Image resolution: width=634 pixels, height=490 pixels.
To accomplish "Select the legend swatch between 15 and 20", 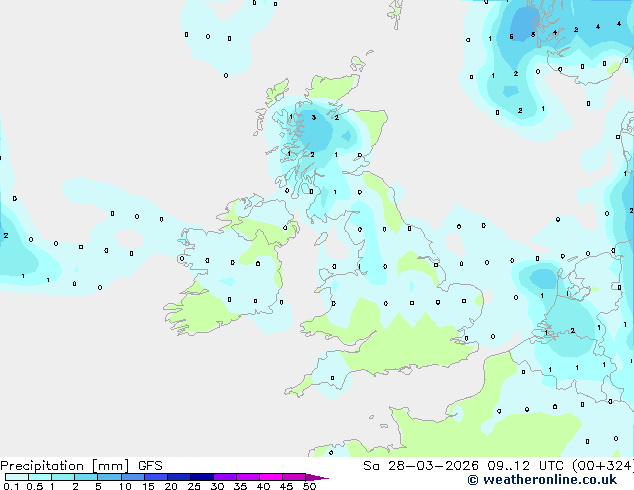I will [155, 477].
